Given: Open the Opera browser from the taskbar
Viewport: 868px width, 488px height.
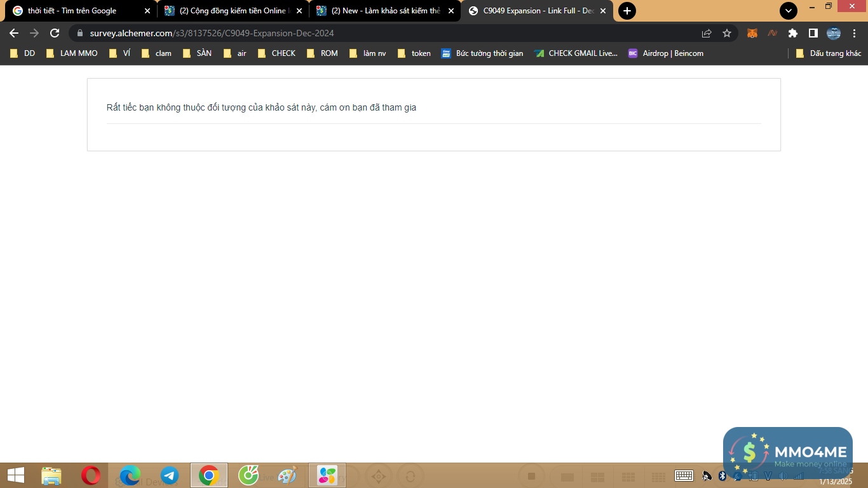Looking at the screenshot, I should (91, 475).
